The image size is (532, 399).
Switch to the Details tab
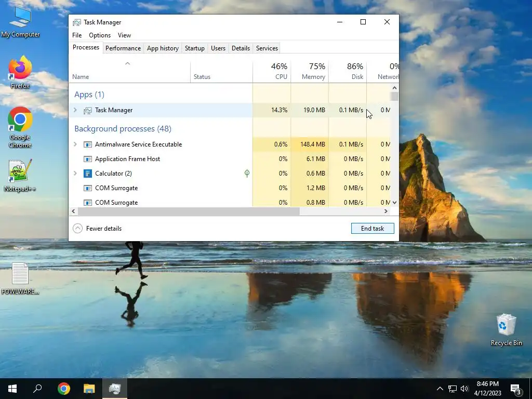pos(241,48)
